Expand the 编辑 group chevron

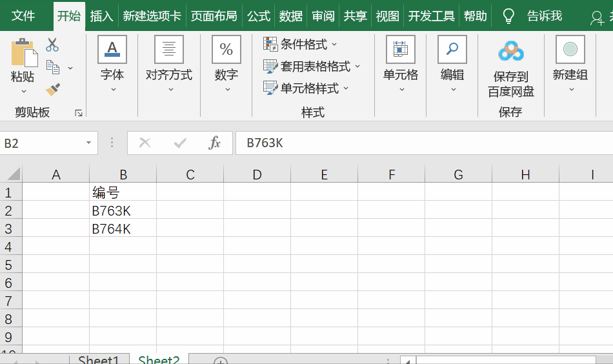click(x=454, y=90)
